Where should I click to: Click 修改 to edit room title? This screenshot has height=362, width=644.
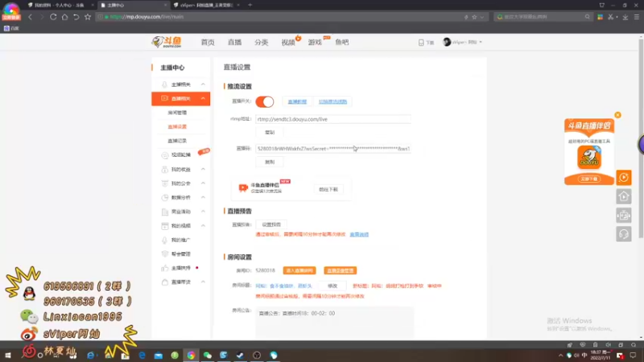tap(332, 286)
